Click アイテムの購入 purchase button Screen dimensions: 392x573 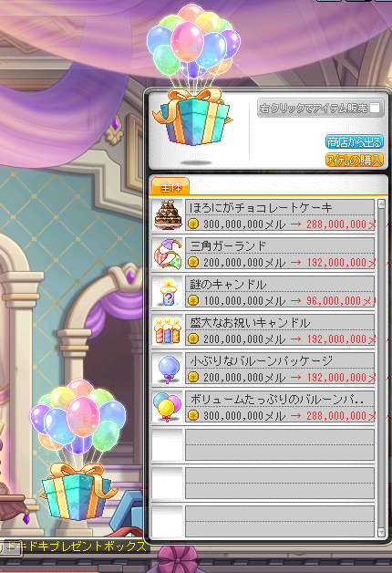[354, 160]
